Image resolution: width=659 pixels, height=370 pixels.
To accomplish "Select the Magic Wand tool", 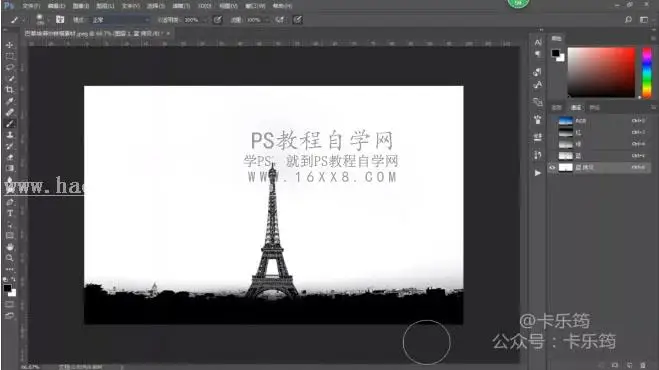I will coord(10,79).
